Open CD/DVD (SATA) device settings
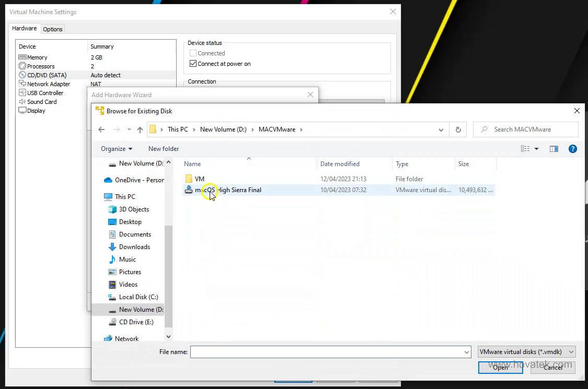Image resolution: width=588 pixels, height=389 pixels. click(x=23, y=75)
